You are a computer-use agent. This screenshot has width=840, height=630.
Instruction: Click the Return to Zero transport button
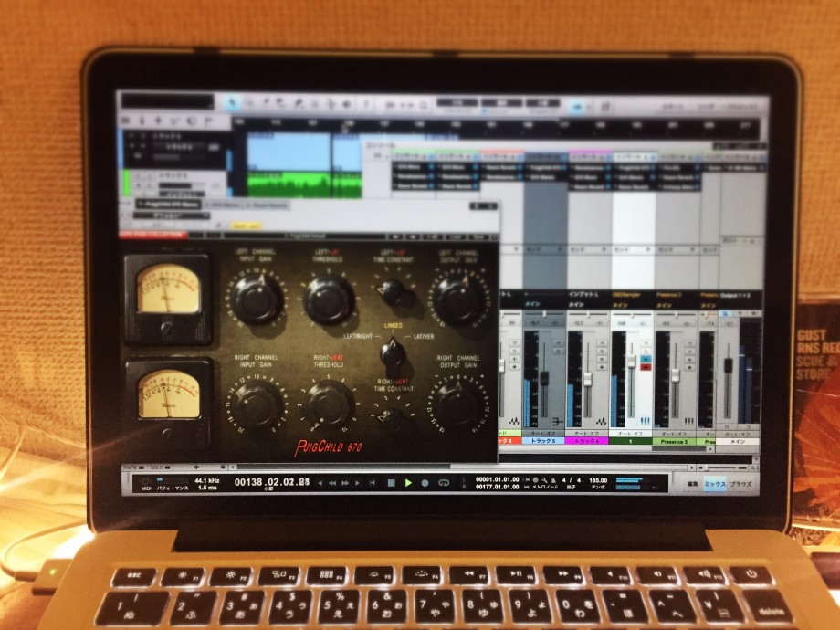click(x=373, y=482)
